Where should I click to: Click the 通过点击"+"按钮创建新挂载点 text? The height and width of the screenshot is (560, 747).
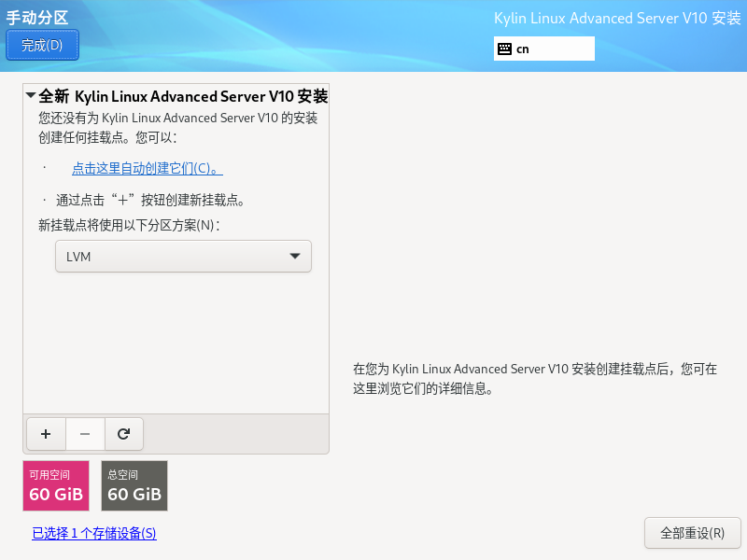coord(150,200)
